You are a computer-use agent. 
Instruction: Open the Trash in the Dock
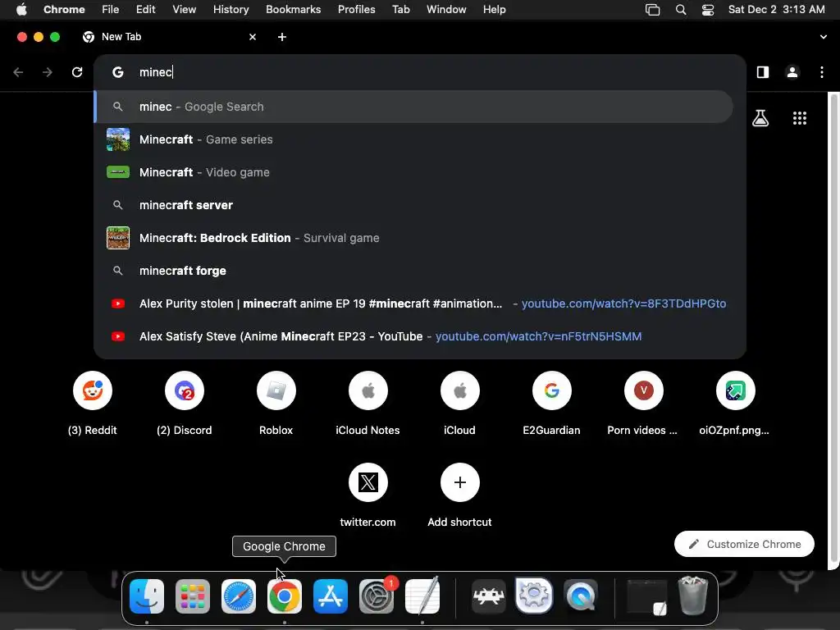click(694, 596)
